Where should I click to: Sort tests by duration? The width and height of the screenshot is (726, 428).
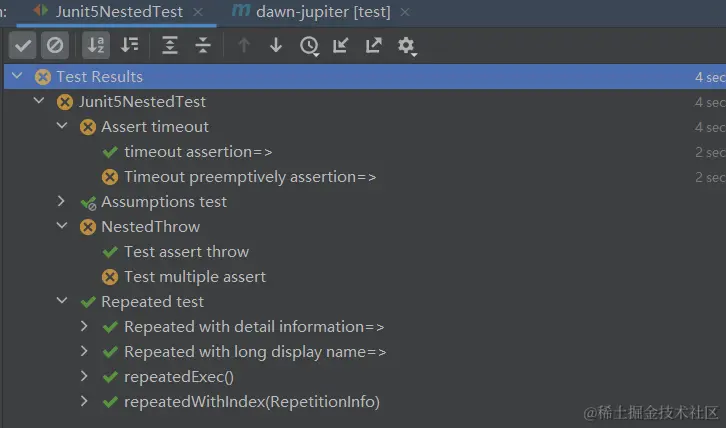129,45
